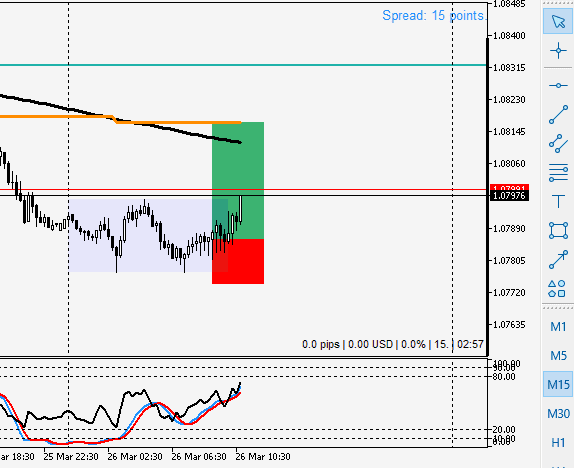Click the 26 Mar 06:30 time label
The width and height of the screenshot is (574, 468).
199,457
